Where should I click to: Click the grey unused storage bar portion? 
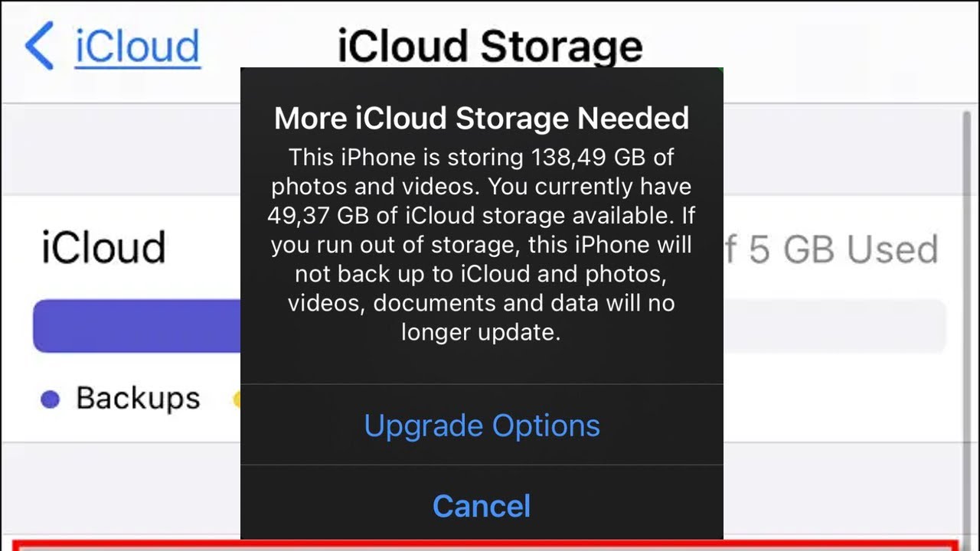(x=835, y=326)
